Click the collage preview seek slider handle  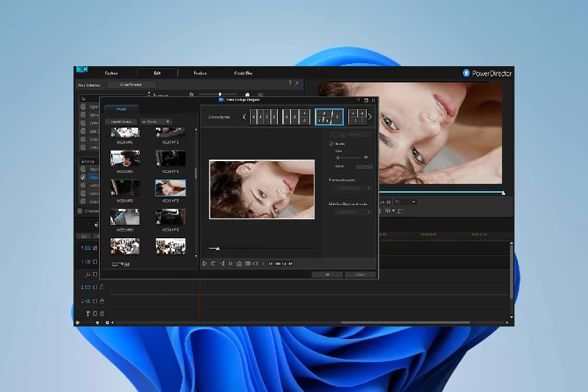coord(218,249)
